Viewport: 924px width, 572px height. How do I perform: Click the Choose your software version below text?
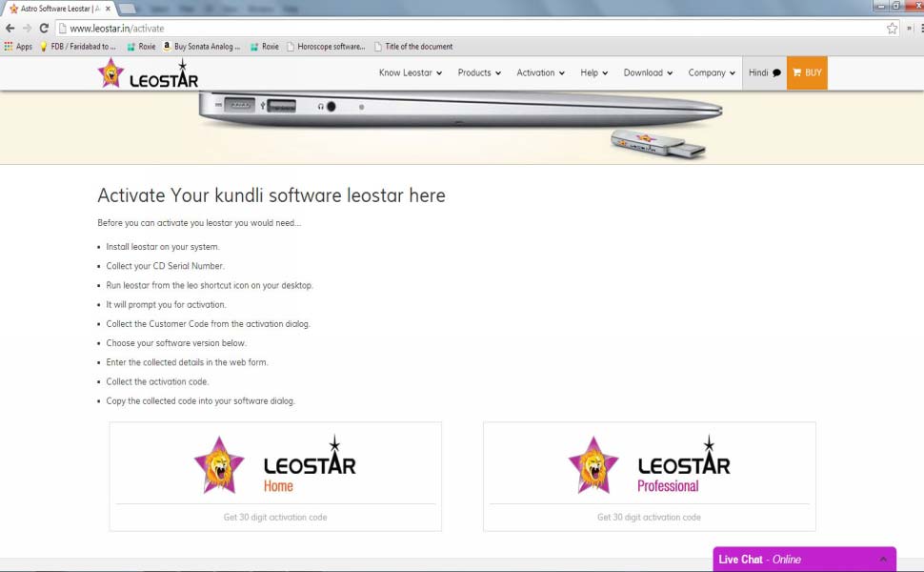pos(176,342)
